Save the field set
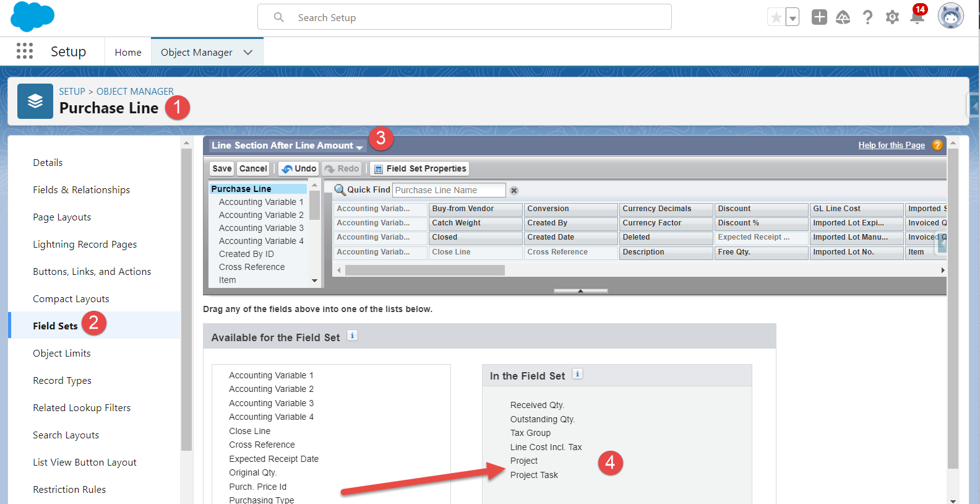980x504 pixels. pos(222,168)
